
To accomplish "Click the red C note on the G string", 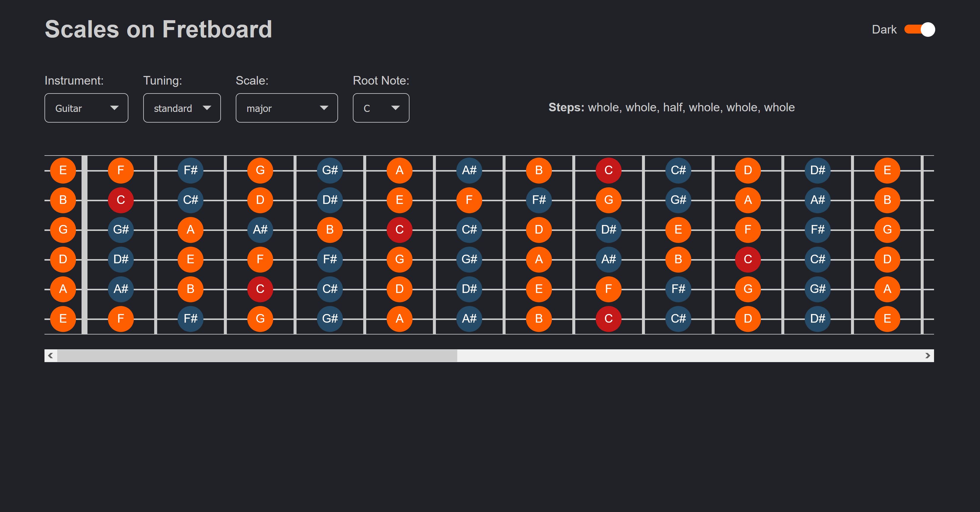I will [399, 229].
